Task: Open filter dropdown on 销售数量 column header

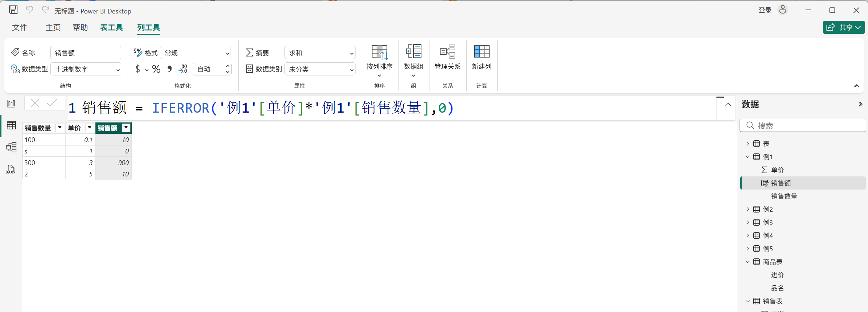Action: point(60,128)
